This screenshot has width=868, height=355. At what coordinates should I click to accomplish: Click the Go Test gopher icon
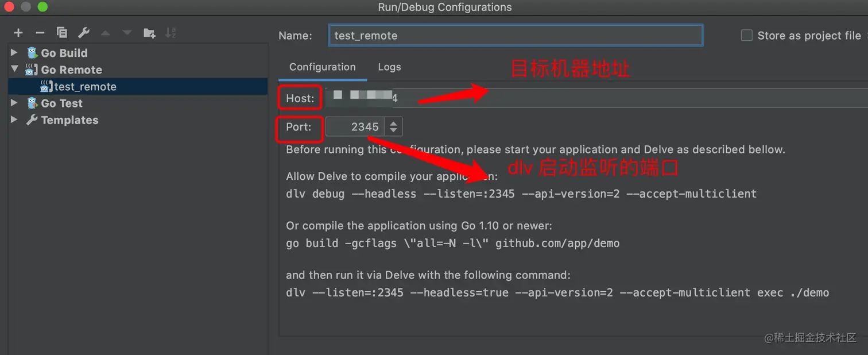coord(32,103)
